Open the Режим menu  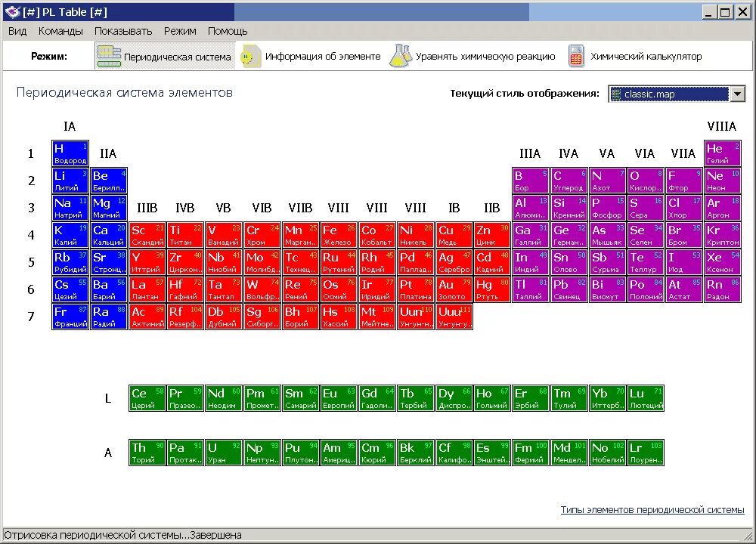179,31
